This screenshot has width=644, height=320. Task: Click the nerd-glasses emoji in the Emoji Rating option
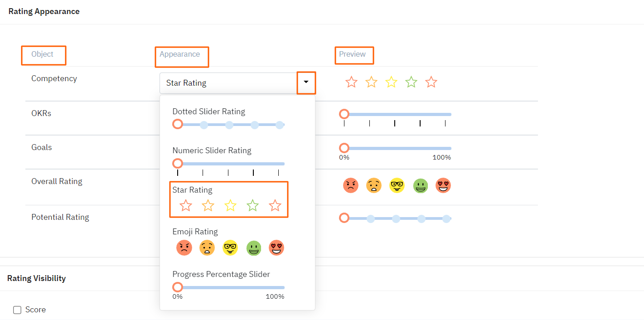coord(230,248)
